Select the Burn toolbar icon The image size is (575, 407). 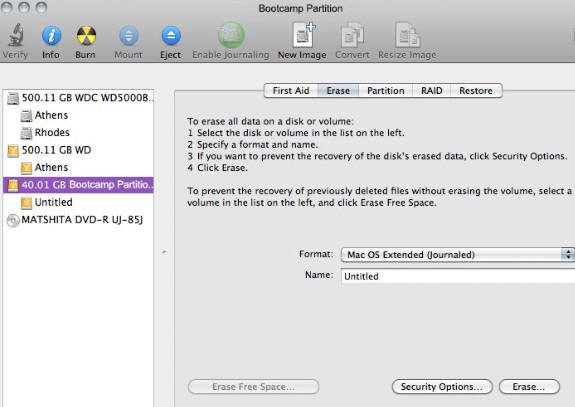click(86, 36)
